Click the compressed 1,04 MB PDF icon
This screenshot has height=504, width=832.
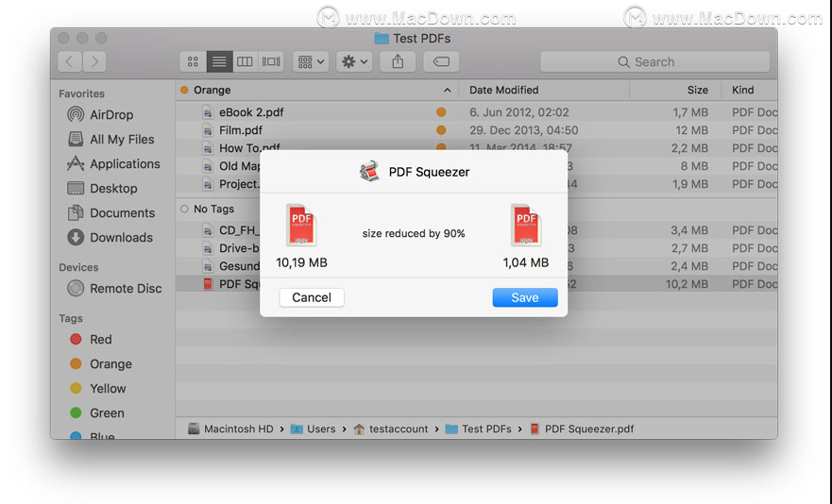[526, 225]
